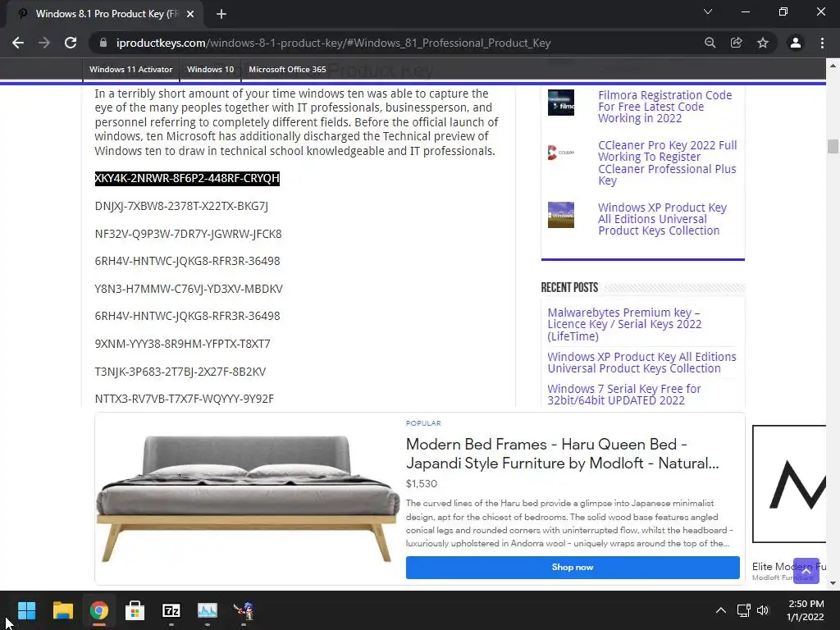Screen dimensions: 840x630
Task: Click page scrollbar thumb
Action: point(833,146)
